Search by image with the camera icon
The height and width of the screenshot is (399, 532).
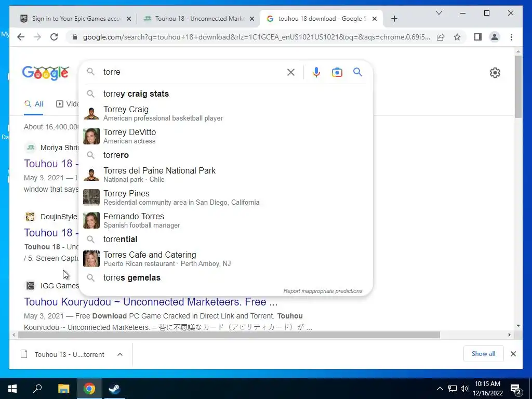pyautogui.click(x=337, y=72)
